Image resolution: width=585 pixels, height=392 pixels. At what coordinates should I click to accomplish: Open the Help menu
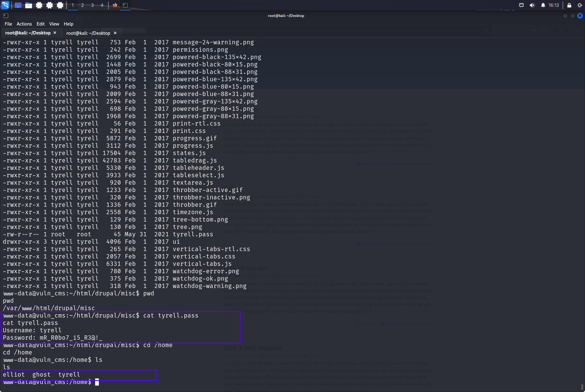(68, 24)
